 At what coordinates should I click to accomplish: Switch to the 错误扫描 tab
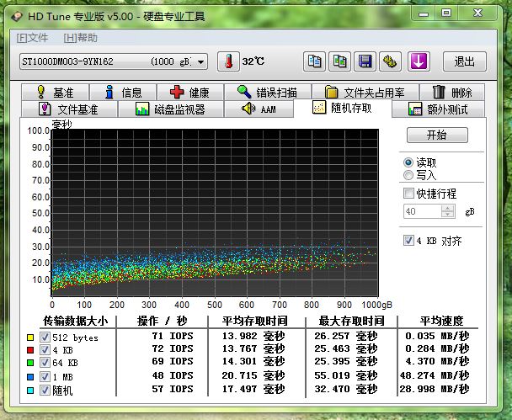(268, 93)
